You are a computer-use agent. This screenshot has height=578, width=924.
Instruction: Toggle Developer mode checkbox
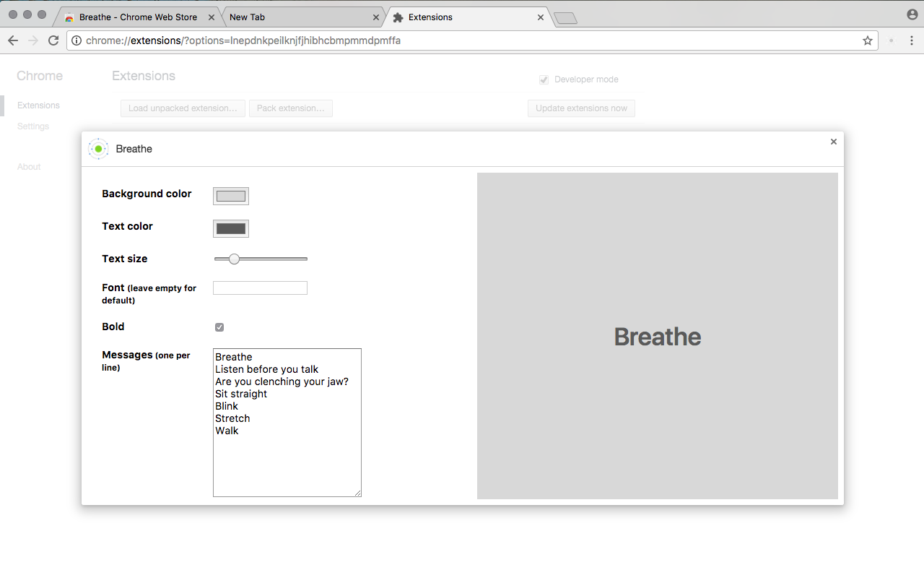coord(544,79)
